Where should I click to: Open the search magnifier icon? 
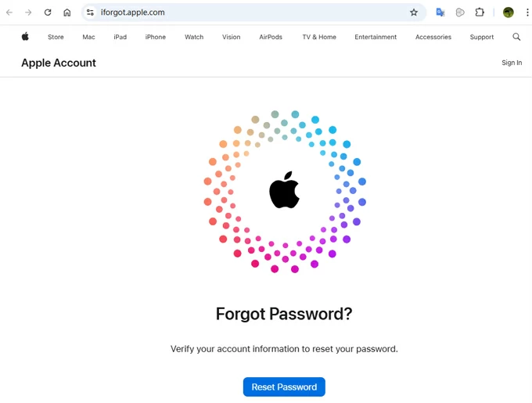pos(516,37)
